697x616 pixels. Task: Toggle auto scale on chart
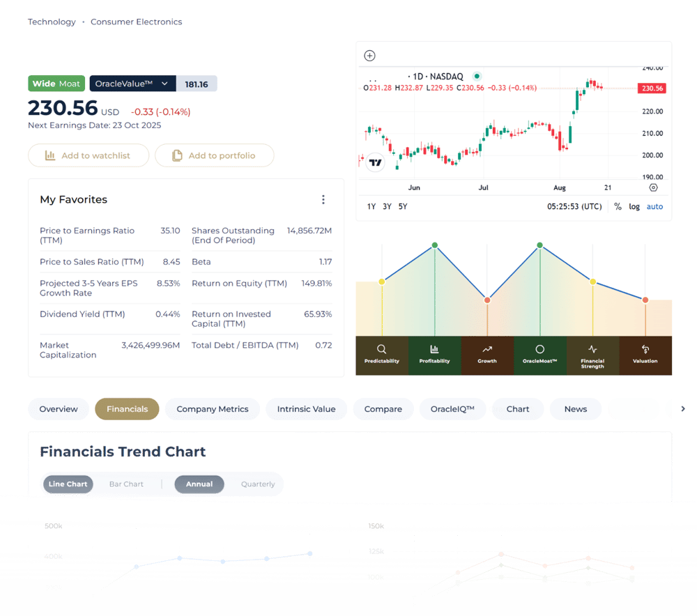[x=654, y=206]
